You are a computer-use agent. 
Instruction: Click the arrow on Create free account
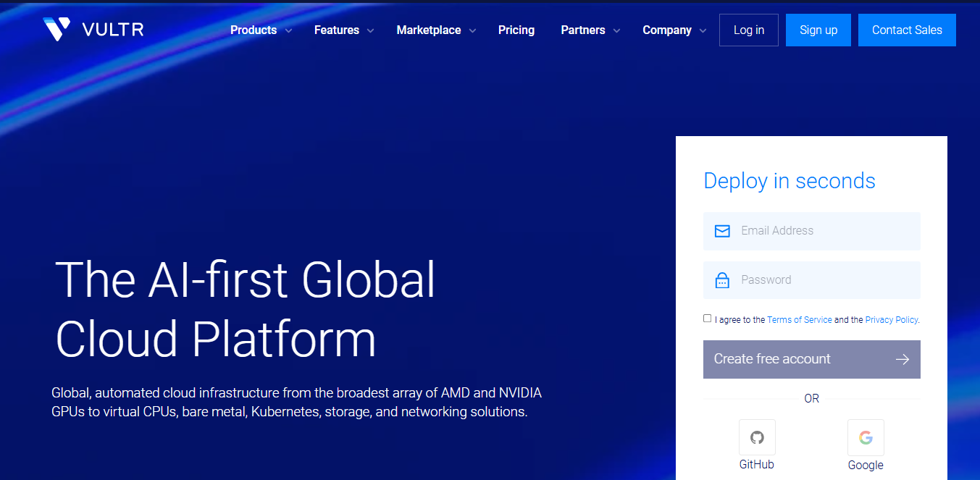(x=902, y=359)
